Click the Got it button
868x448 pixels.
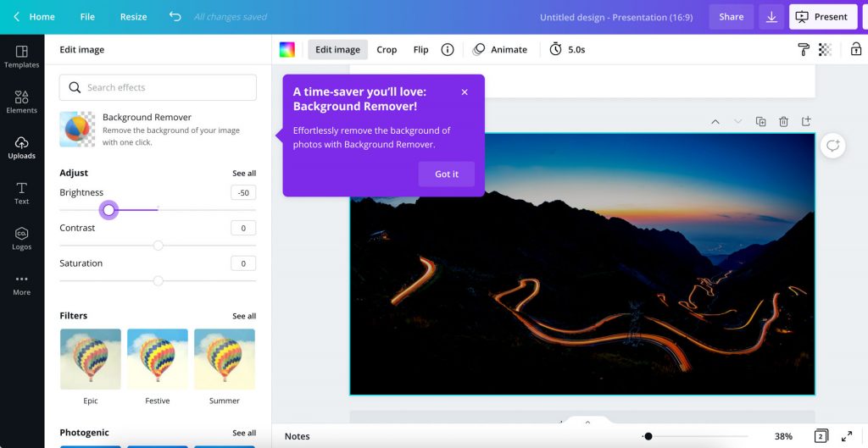coord(447,174)
